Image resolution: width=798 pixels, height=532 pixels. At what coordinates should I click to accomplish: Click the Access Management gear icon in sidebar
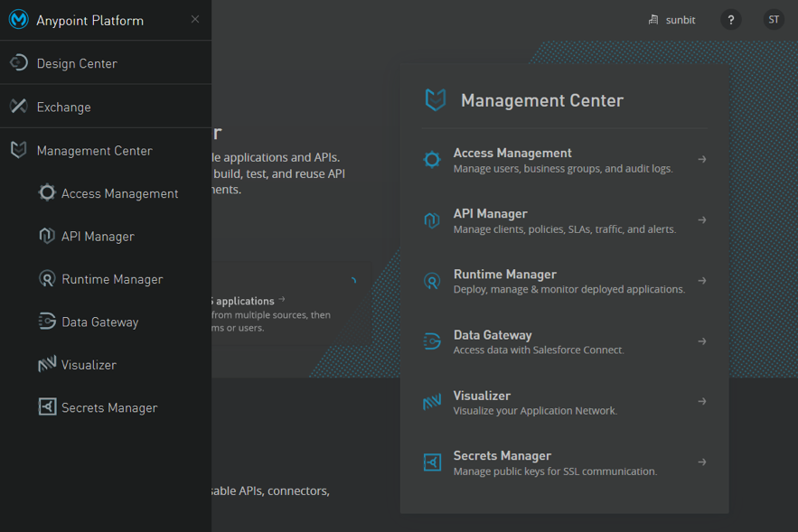tap(47, 193)
